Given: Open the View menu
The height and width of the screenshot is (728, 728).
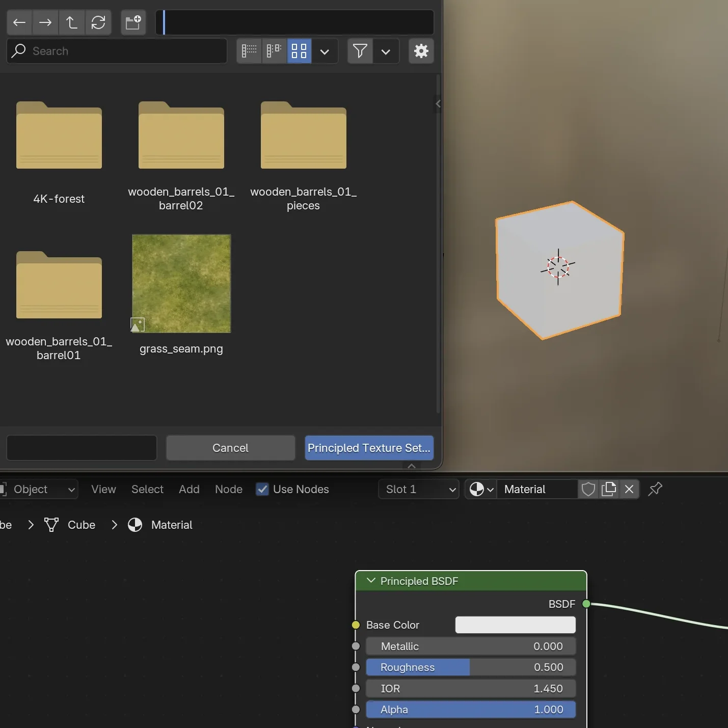Looking at the screenshot, I should pyautogui.click(x=103, y=489).
